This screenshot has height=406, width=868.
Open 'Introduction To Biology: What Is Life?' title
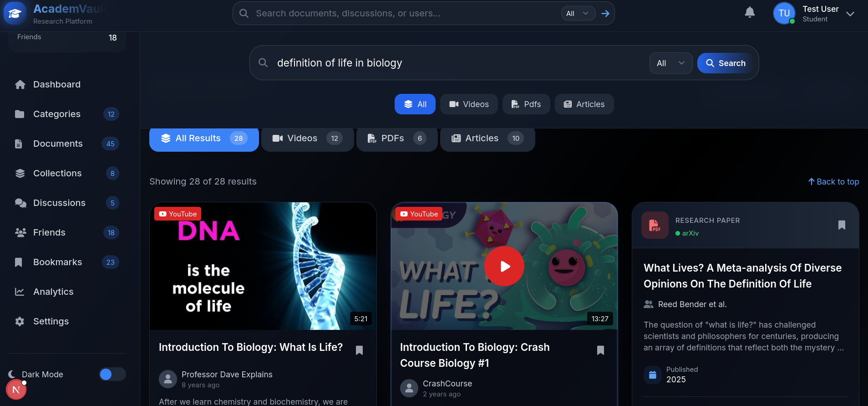point(251,347)
